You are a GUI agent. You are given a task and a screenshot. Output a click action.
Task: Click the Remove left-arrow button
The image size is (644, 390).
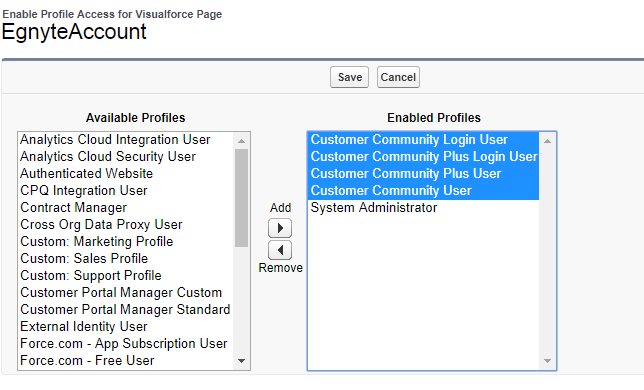tap(280, 250)
